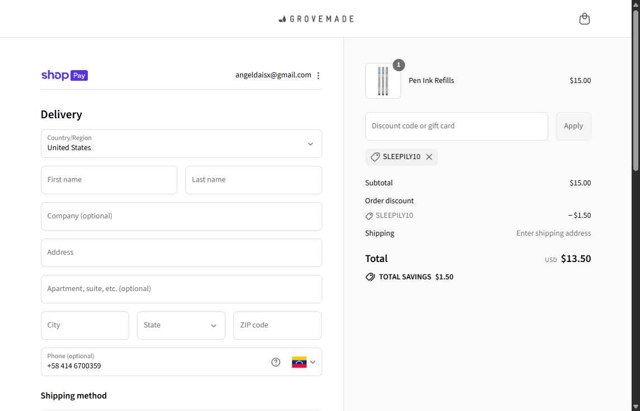Click the Pen Ink Refills product thumbnail
Image resolution: width=640 pixels, height=411 pixels.
(x=383, y=81)
